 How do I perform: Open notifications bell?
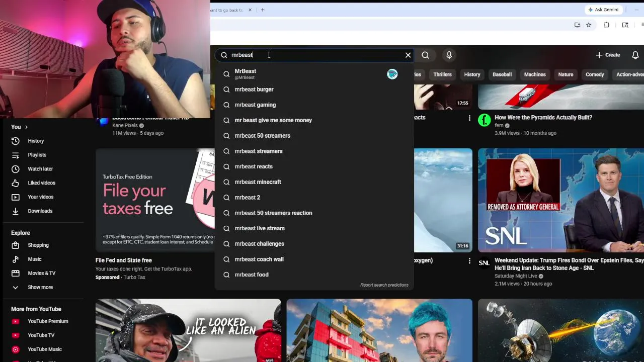click(635, 55)
